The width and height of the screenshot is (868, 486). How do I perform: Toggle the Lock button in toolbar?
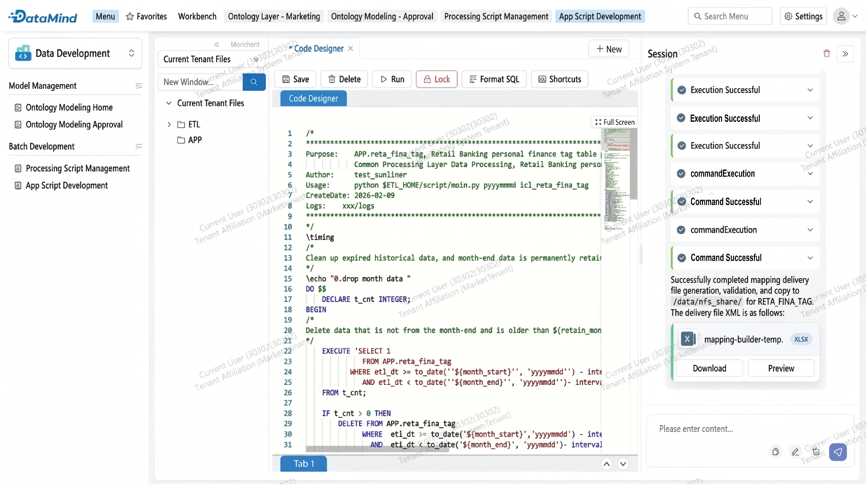click(436, 79)
